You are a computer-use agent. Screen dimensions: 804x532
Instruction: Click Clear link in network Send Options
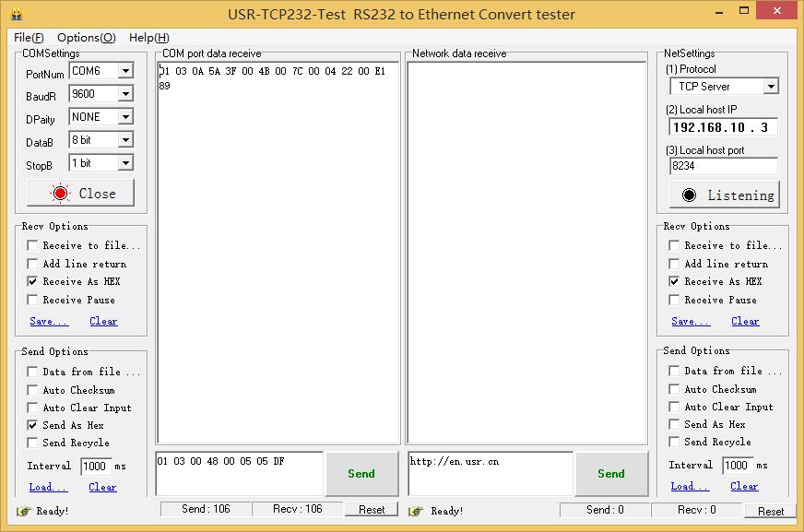click(x=744, y=486)
